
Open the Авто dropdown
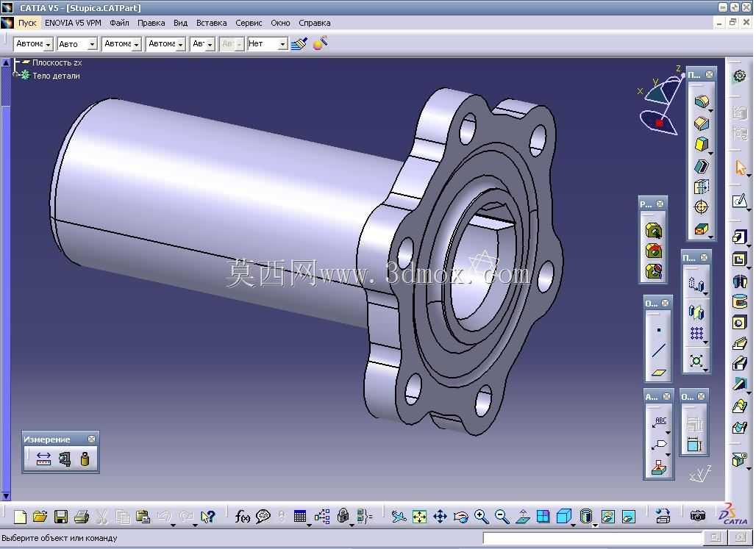pos(92,44)
